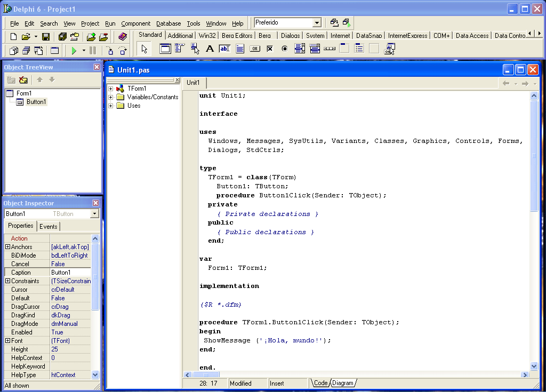The height and width of the screenshot is (392, 546).
Task: Open the Component menu
Action: (136, 23)
